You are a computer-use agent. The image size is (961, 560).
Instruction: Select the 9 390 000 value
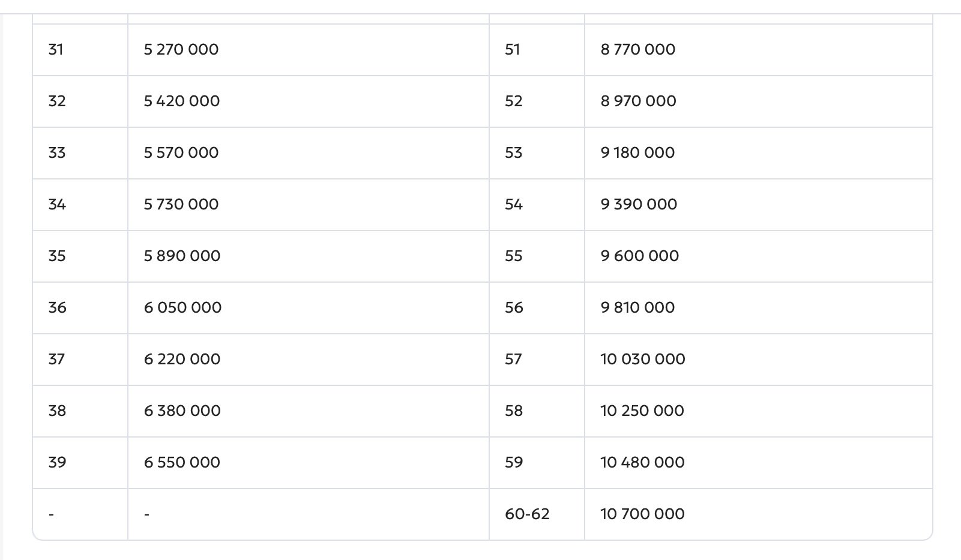click(x=639, y=204)
